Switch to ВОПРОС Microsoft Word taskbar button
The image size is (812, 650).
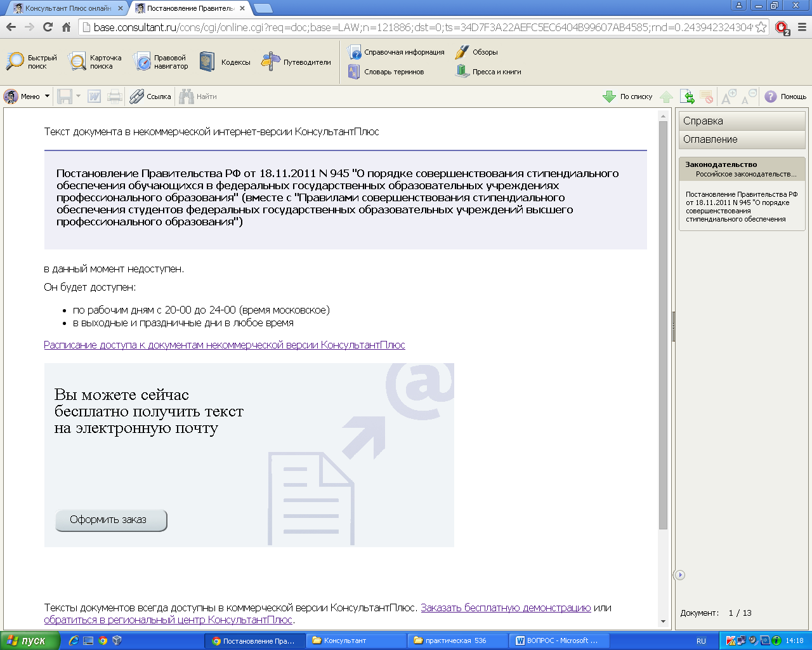pyautogui.click(x=559, y=640)
